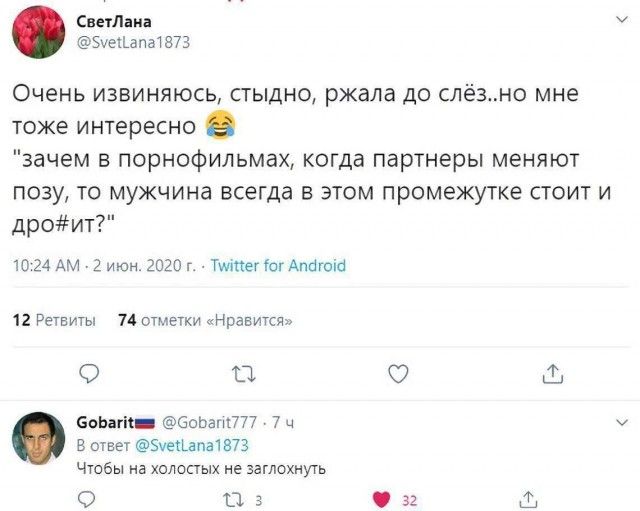Open the reply text "Чтобы на холостых не заглохнуть"
The height and width of the screenshot is (511, 640).
click(200, 467)
